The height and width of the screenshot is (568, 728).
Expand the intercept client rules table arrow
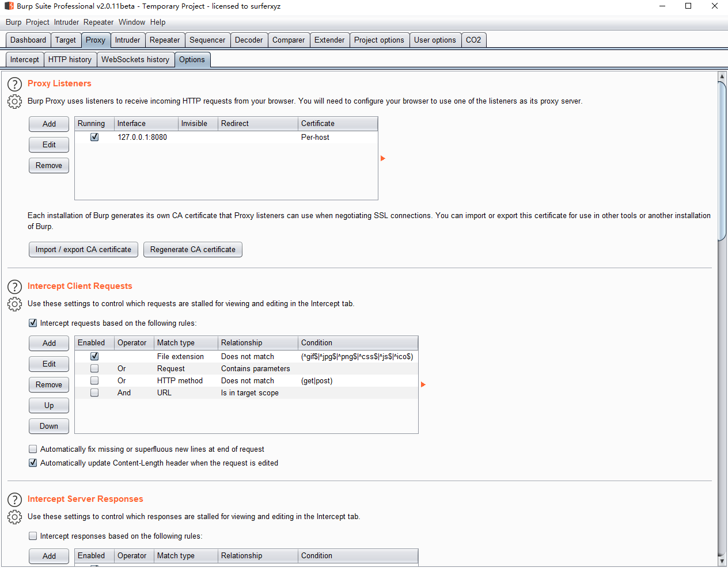pyautogui.click(x=423, y=384)
